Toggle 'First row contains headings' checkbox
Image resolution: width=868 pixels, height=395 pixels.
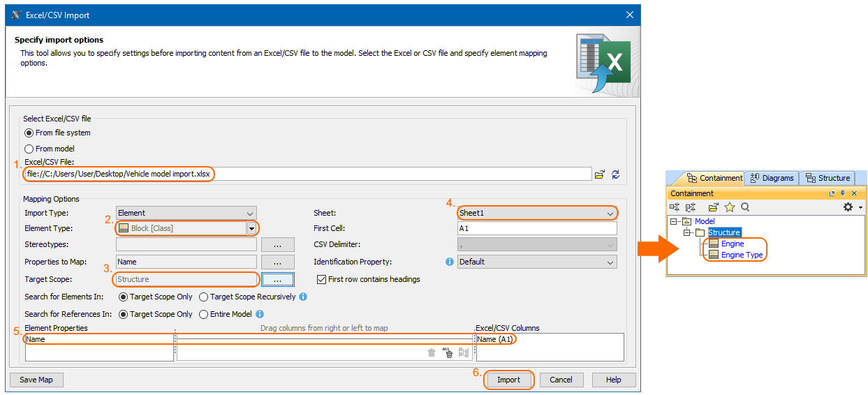(321, 279)
